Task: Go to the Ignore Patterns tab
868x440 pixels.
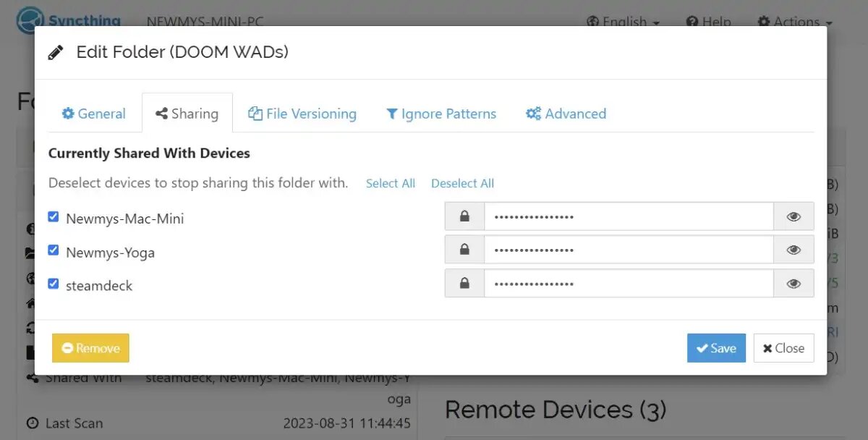Action: click(441, 114)
